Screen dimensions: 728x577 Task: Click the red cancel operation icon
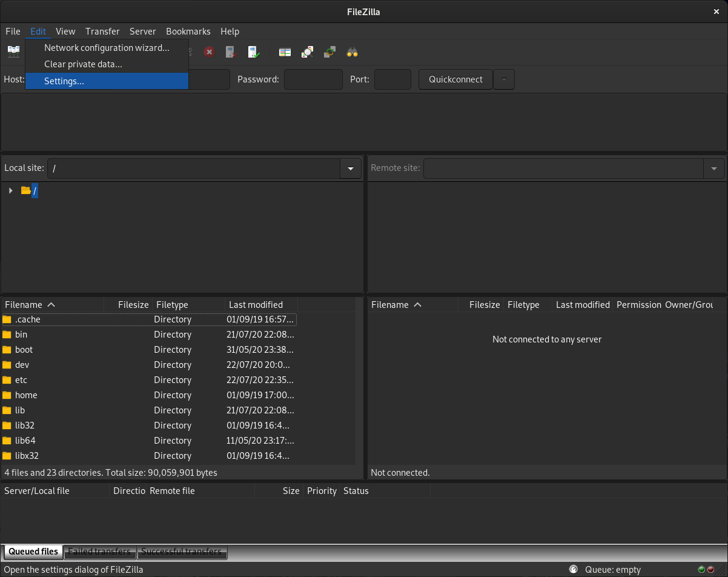pos(209,52)
